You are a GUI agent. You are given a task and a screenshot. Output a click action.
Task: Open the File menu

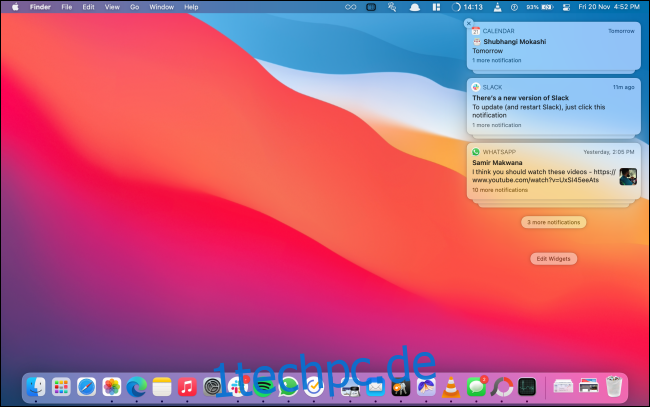[66, 7]
